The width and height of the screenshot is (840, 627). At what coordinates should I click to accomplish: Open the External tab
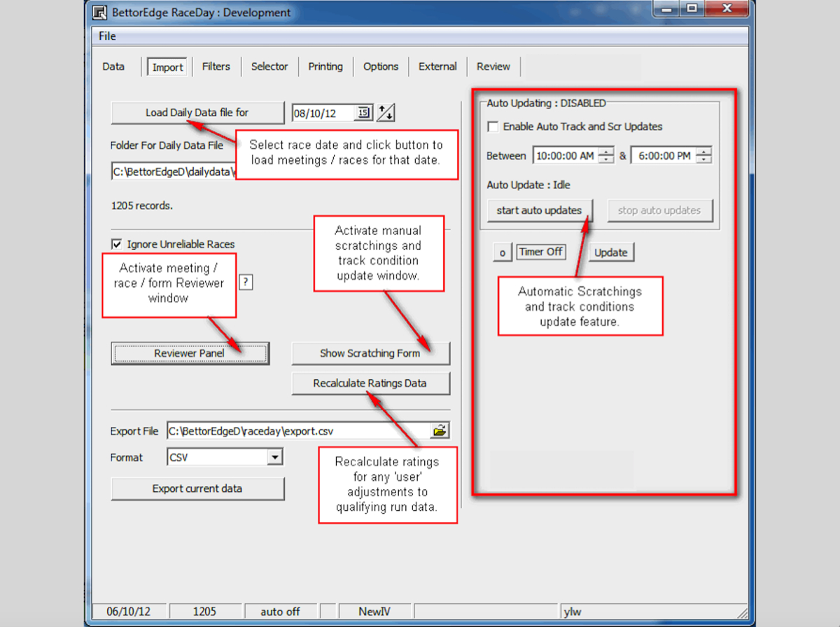(x=437, y=66)
